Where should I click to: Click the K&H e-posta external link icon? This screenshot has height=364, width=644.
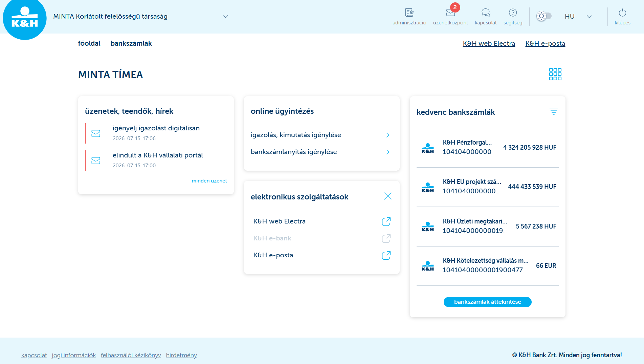[386, 255]
